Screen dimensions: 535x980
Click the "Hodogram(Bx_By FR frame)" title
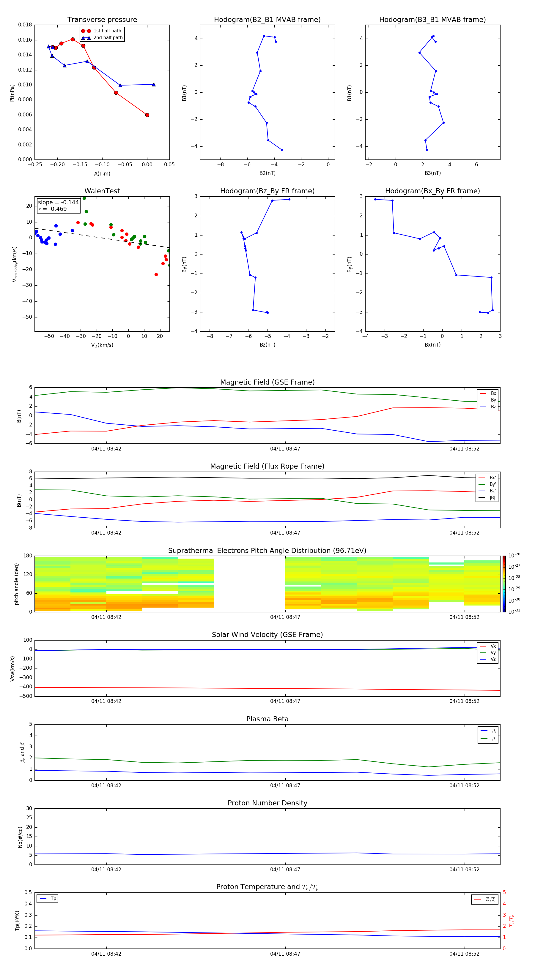pyautogui.click(x=432, y=191)
